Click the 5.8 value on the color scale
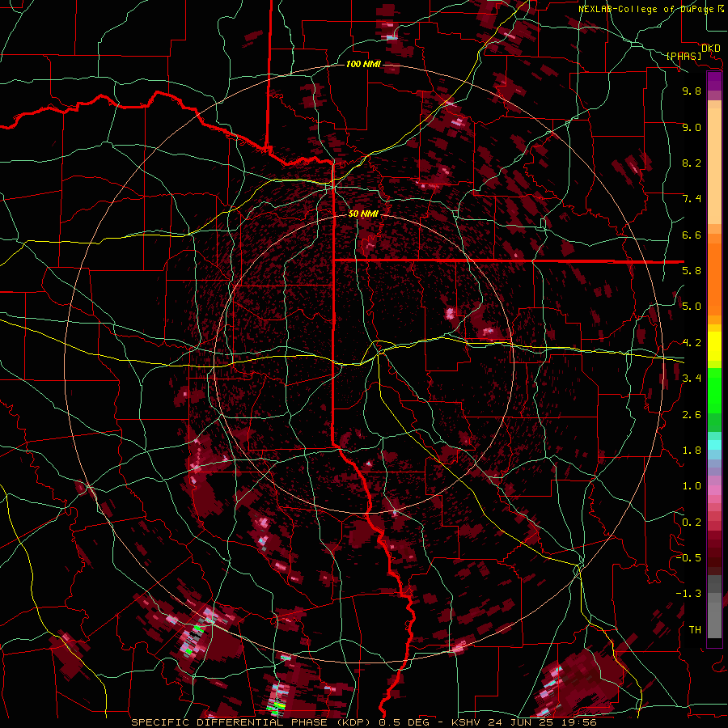The height and width of the screenshot is (728, 728). click(x=692, y=271)
